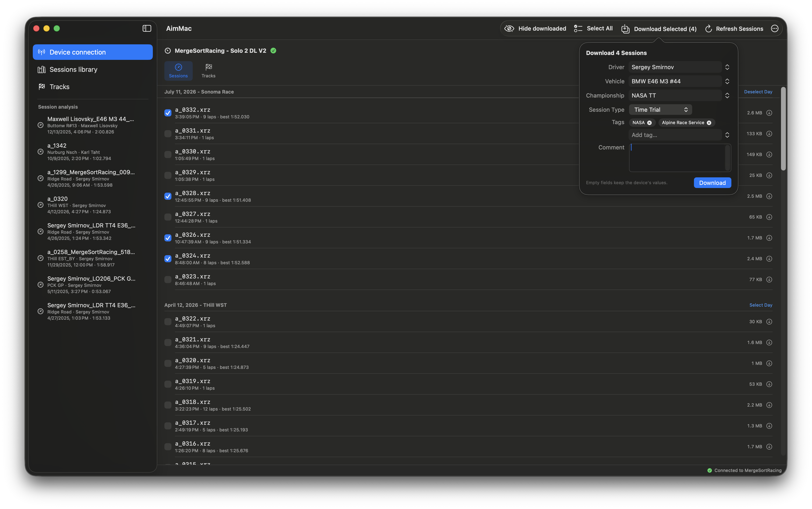
Task: Uncheck the a_0332.xrz session checkbox
Action: 168,113
